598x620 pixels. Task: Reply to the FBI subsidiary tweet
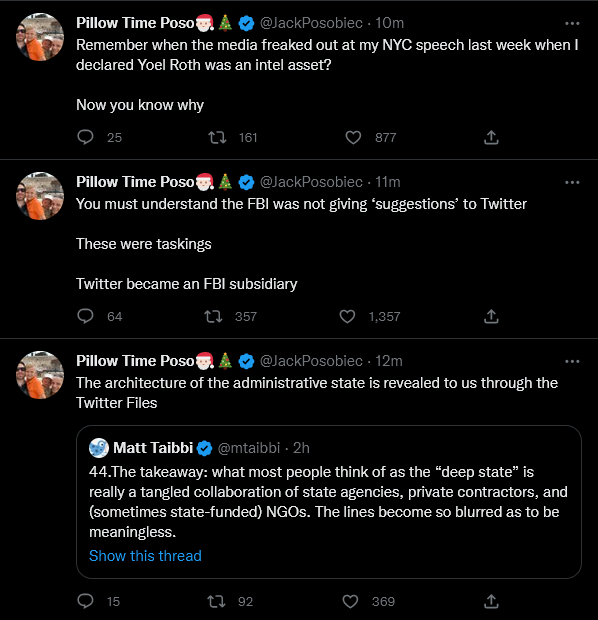85,316
